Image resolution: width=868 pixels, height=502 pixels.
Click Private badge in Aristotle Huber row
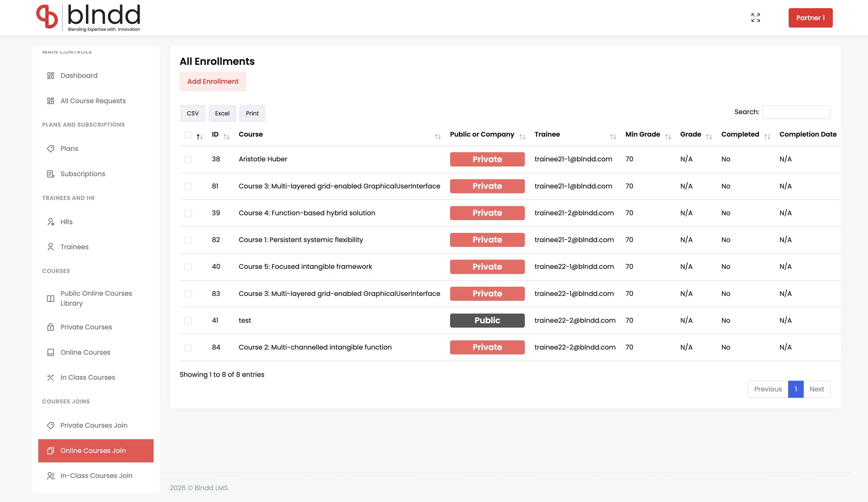click(487, 159)
